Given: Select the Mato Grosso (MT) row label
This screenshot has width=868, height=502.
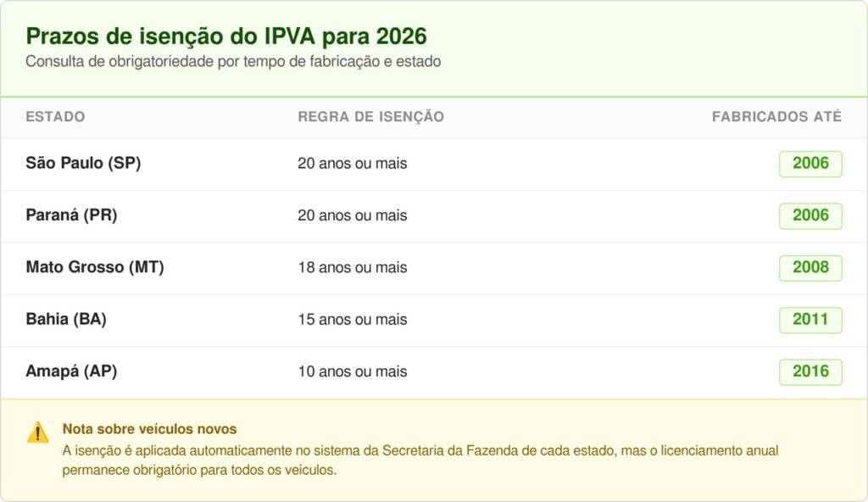Looking at the screenshot, I should click(95, 267).
